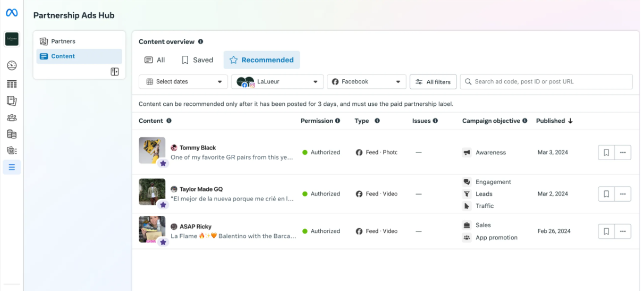Open the Select dates dropdown
This screenshot has height=291, width=644.
pos(183,82)
